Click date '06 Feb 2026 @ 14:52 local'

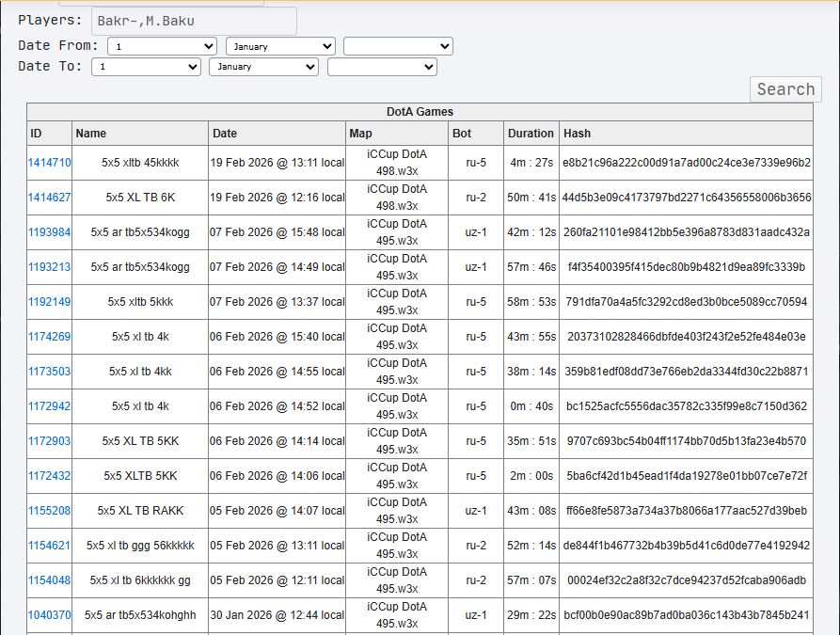coord(277,406)
